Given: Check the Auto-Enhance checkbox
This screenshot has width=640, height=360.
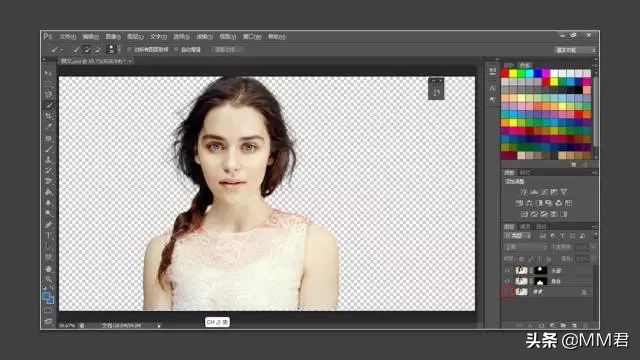Looking at the screenshot, I should click(x=176, y=50).
